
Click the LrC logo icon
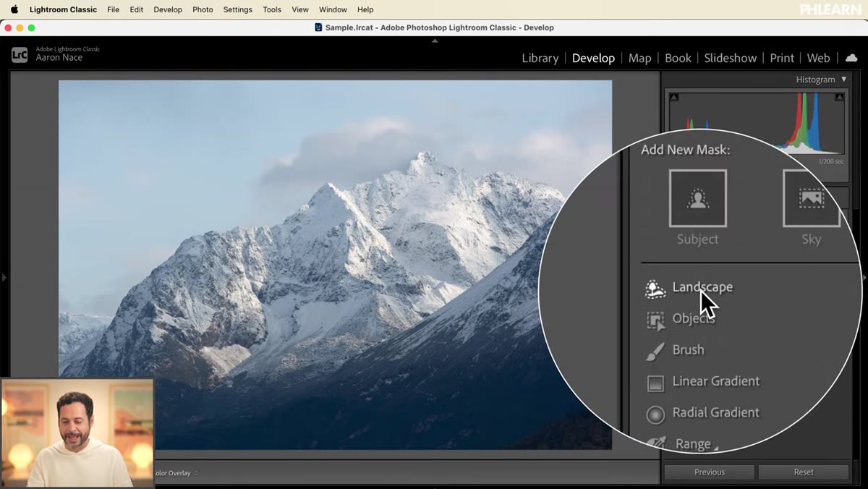click(x=20, y=55)
